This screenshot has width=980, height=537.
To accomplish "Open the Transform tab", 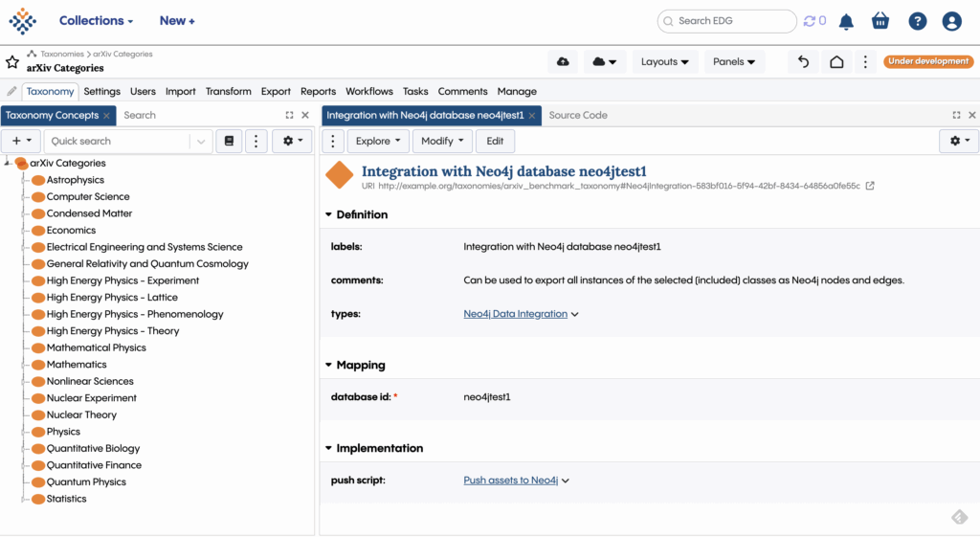I will point(228,91).
